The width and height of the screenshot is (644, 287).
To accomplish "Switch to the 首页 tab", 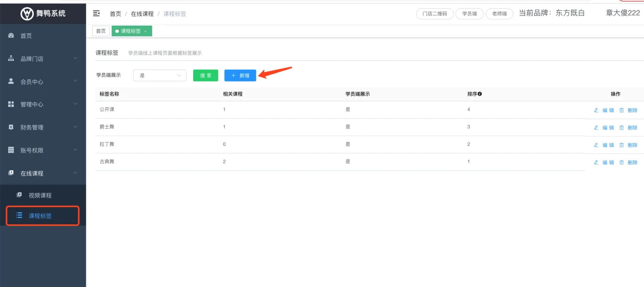I will click(101, 31).
